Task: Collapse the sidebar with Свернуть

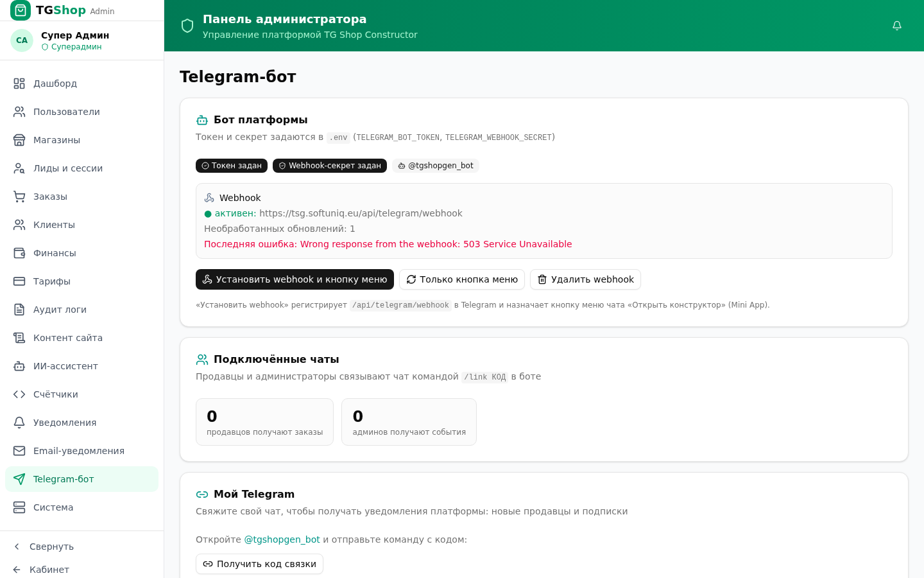Action: point(81,547)
